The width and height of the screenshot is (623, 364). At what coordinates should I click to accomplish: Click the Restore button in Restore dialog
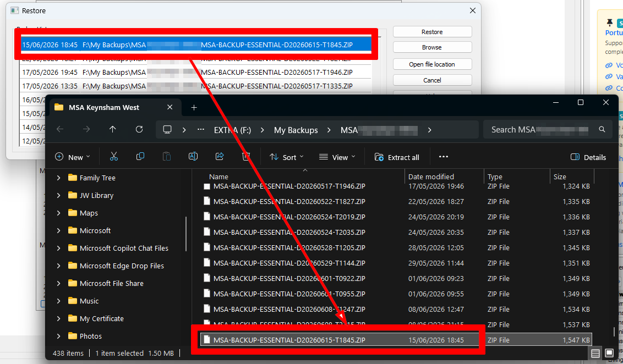click(x=432, y=32)
